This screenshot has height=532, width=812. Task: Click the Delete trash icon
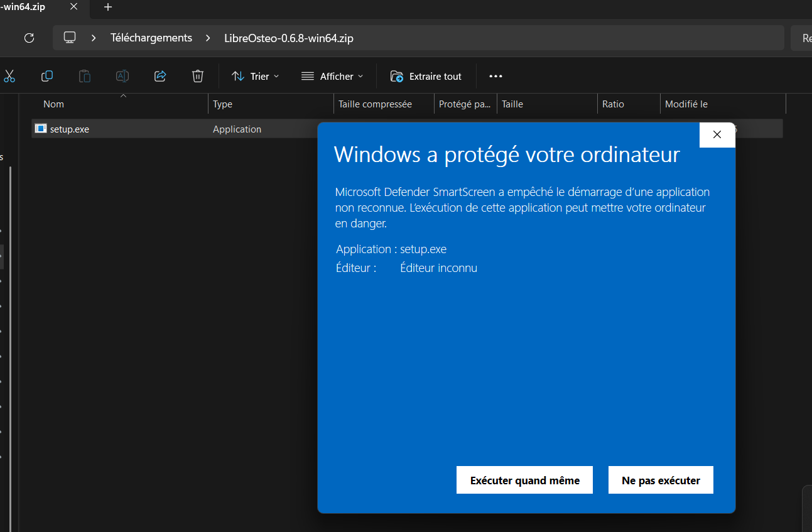[198, 76]
